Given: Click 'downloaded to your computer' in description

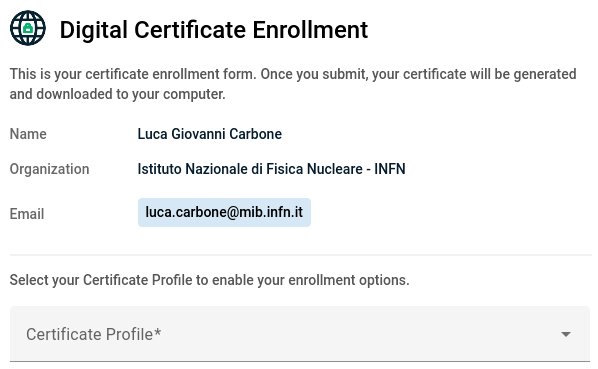Looking at the screenshot, I should pos(131,94).
